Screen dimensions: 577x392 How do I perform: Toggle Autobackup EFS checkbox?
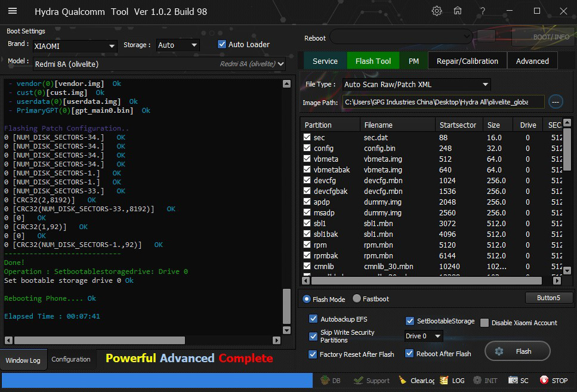[313, 319]
